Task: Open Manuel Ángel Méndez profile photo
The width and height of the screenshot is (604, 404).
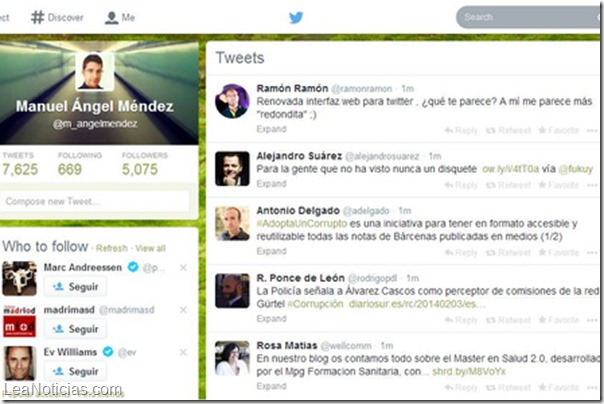Action: [94, 72]
